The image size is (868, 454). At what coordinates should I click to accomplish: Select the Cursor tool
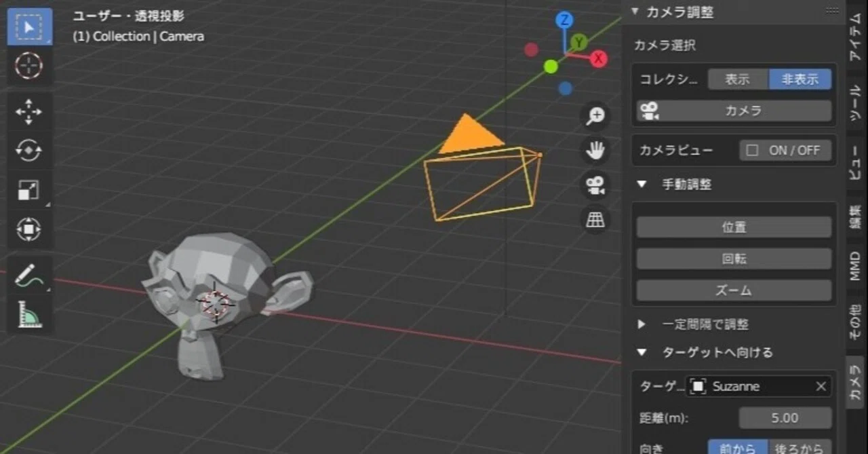pyautogui.click(x=28, y=65)
